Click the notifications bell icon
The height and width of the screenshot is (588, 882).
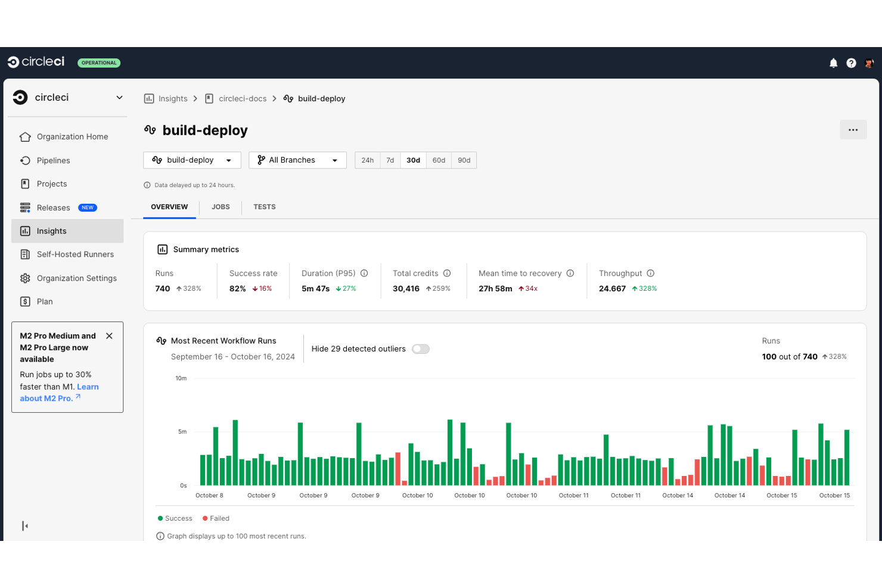click(x=833, y=63)
